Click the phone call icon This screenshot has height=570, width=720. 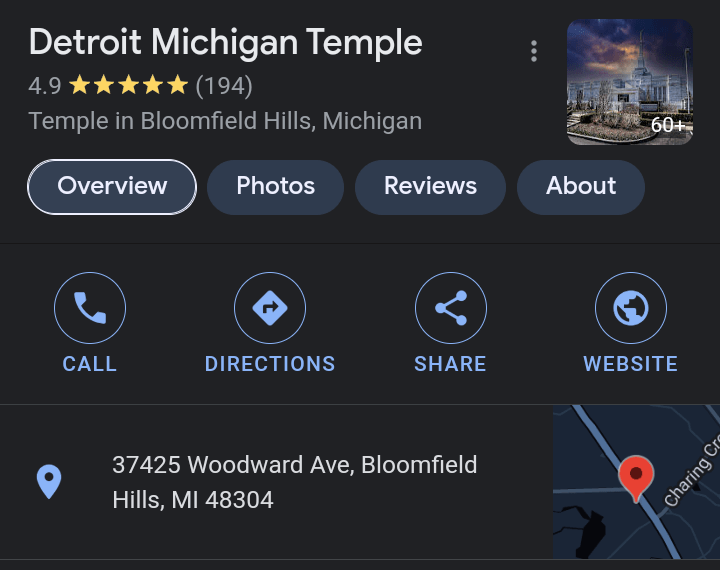pyautogui.click(x=90, y=309)
